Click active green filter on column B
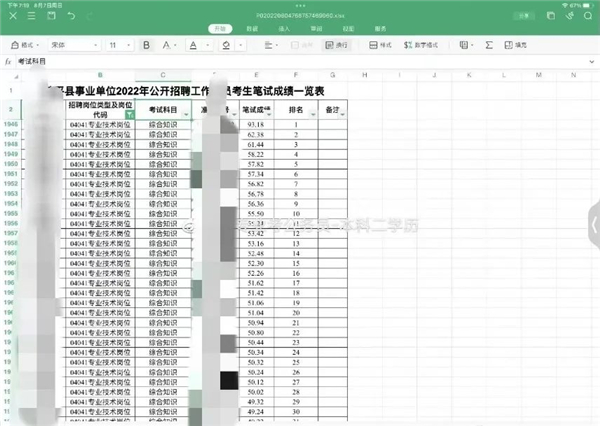The width and height of the screenshot is (600, 426). click(x=128, y=115)
